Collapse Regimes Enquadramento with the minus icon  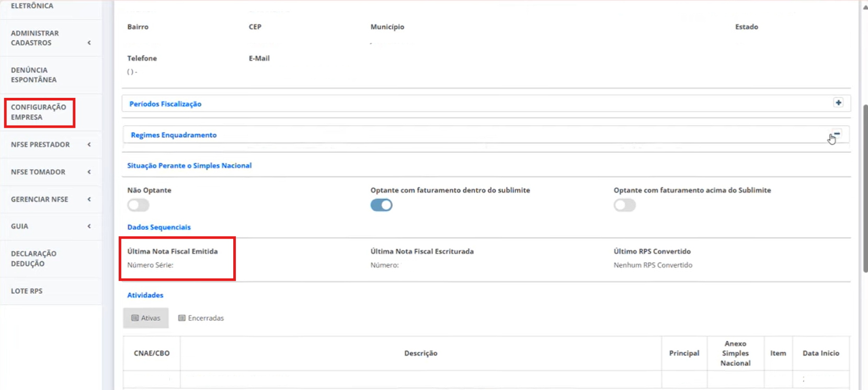pyautogui.click(x=837, y=134)
